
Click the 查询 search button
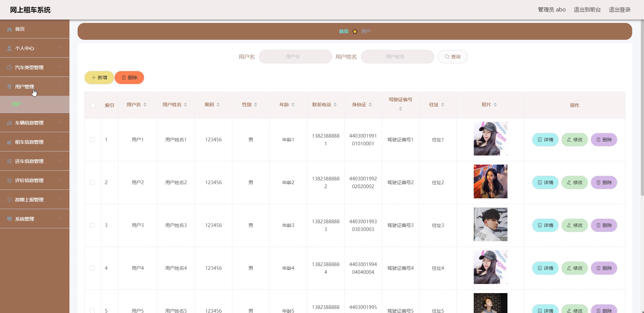[452, 57]
